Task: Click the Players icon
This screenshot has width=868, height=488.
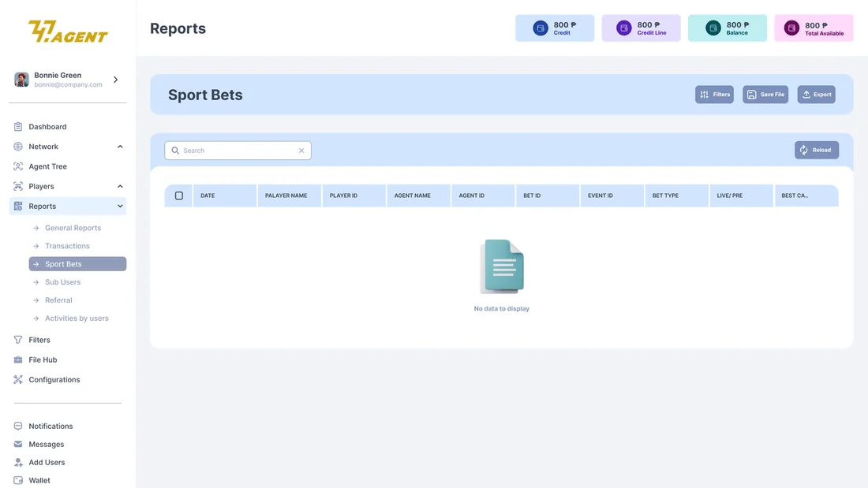Action: [x=18, y=187]
